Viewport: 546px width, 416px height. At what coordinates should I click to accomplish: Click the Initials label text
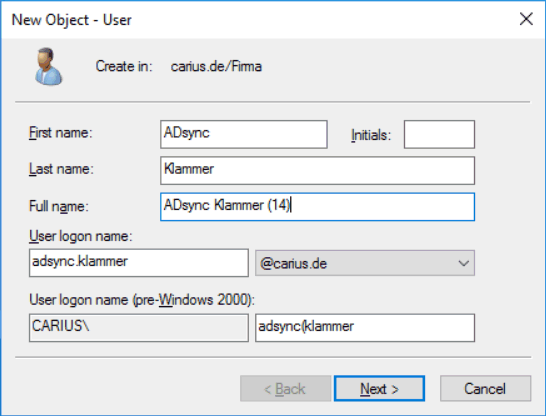point(371,135)
